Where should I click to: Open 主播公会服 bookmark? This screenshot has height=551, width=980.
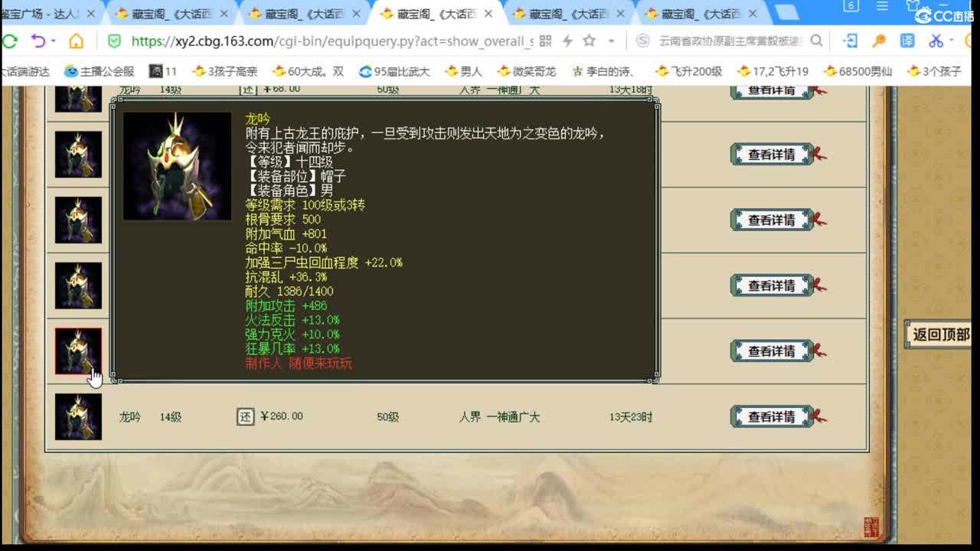pos(100,71)
